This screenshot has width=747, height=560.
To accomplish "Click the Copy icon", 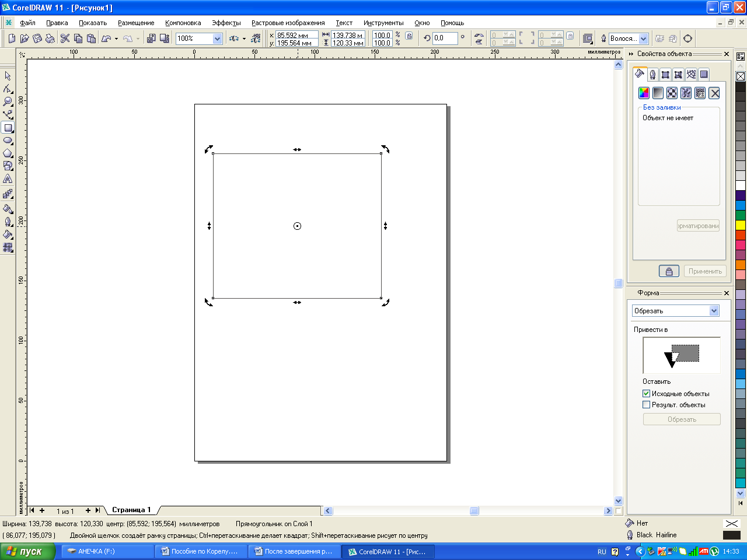I will [78, 38].
